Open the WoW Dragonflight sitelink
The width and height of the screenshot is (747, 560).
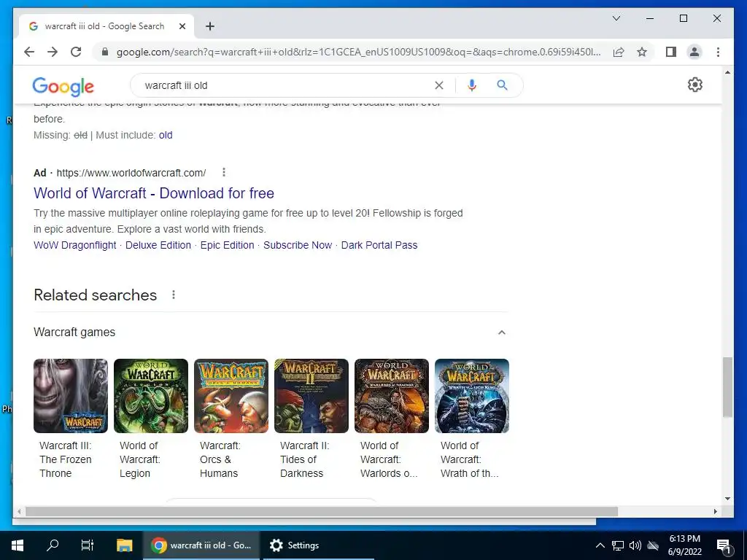(75, 245)
